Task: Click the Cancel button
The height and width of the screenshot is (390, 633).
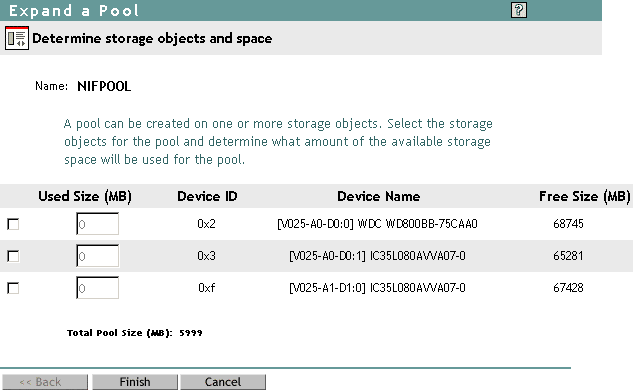Action: [223, 382]
